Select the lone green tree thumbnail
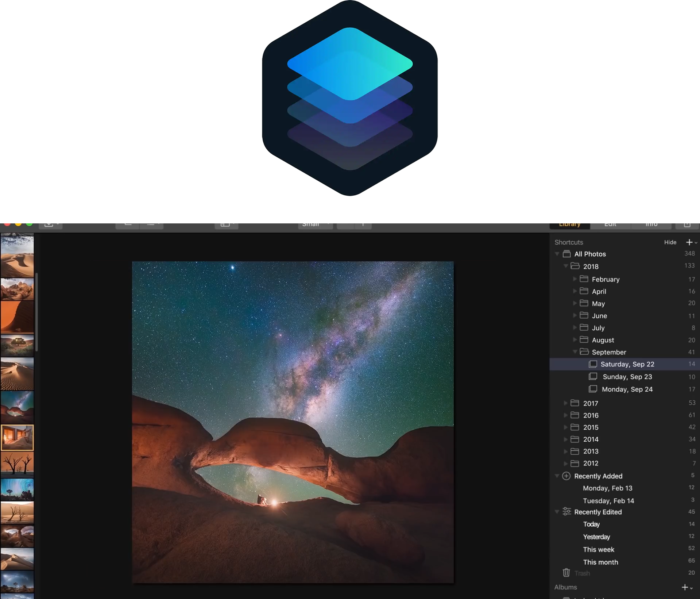 click(17, 345)
